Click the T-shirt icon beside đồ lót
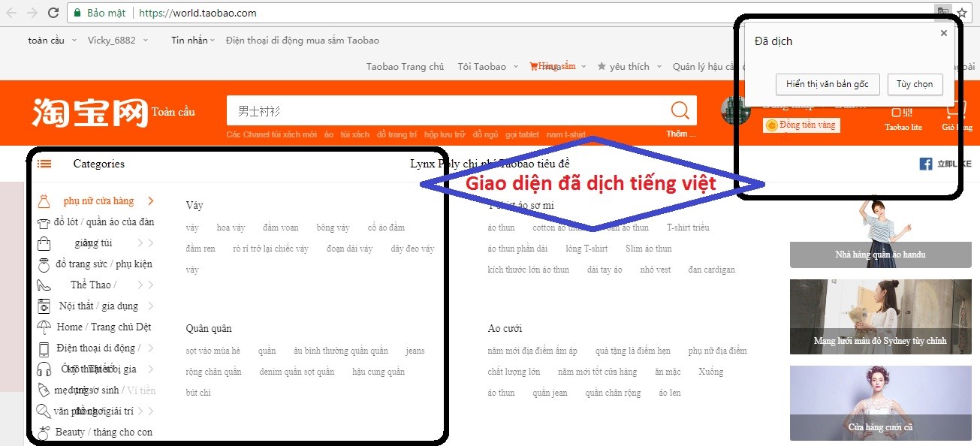The width and height of the screenshot is (980, 446). point(44,222)
